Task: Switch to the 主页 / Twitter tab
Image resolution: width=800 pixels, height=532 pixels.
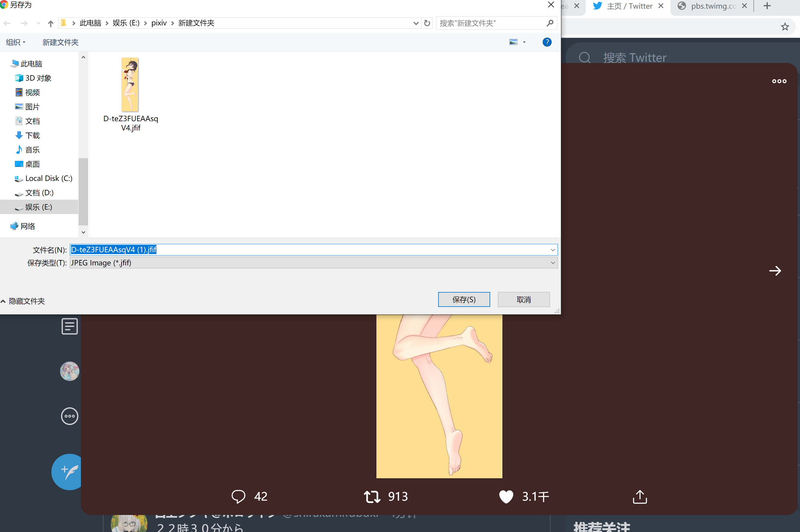Action: 629,6
